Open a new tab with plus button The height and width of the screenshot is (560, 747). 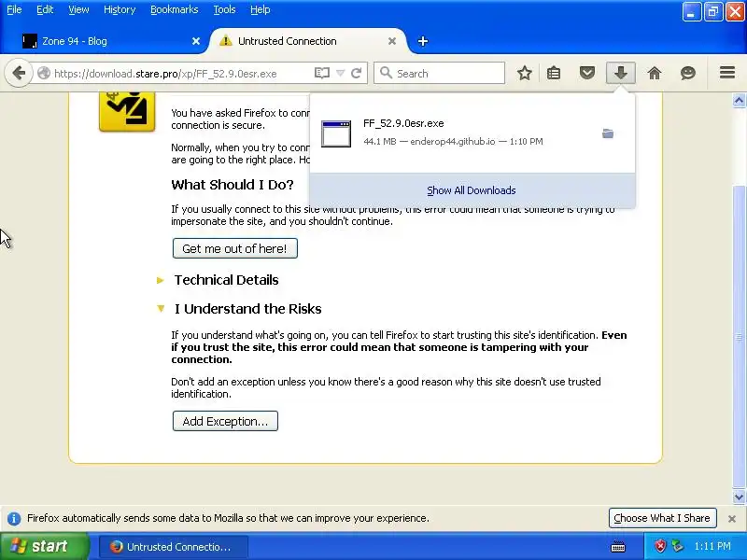tap(423, 41)
